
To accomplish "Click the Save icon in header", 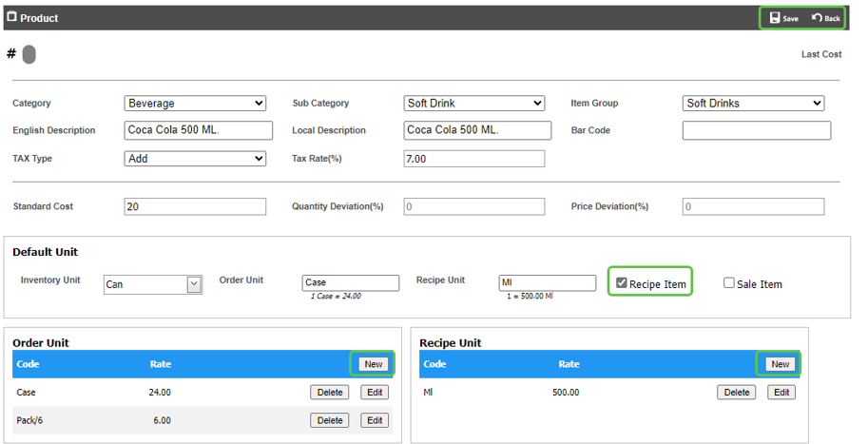I will point(775,18).
